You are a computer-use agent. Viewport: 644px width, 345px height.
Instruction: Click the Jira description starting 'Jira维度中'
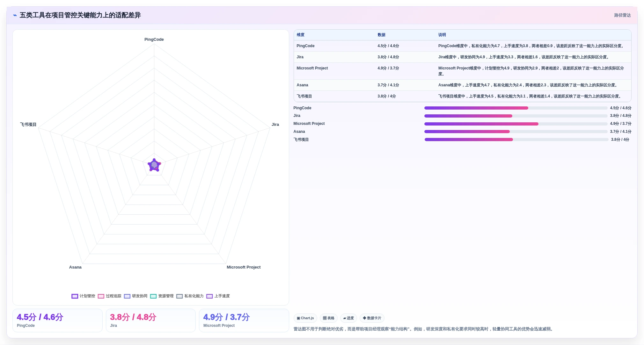pos(524,57)
